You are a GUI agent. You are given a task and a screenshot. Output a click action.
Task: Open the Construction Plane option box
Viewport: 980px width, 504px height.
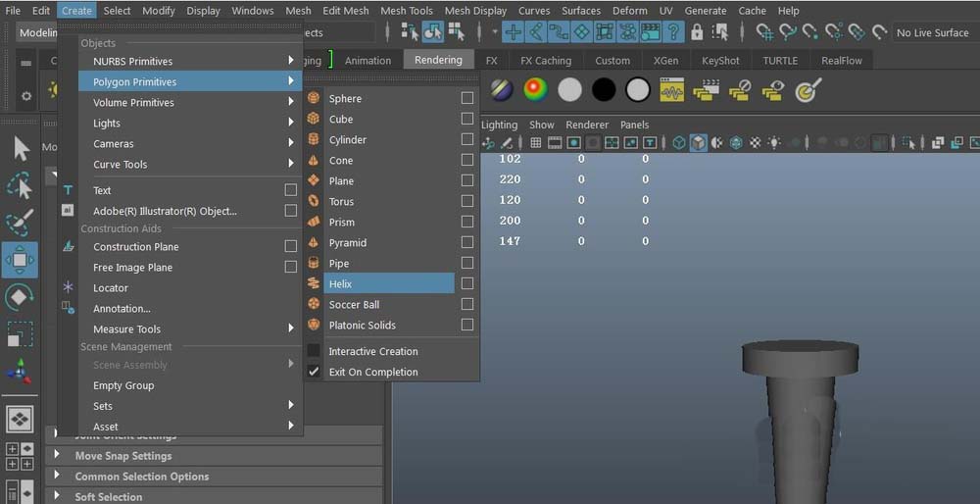pos(291,246)
